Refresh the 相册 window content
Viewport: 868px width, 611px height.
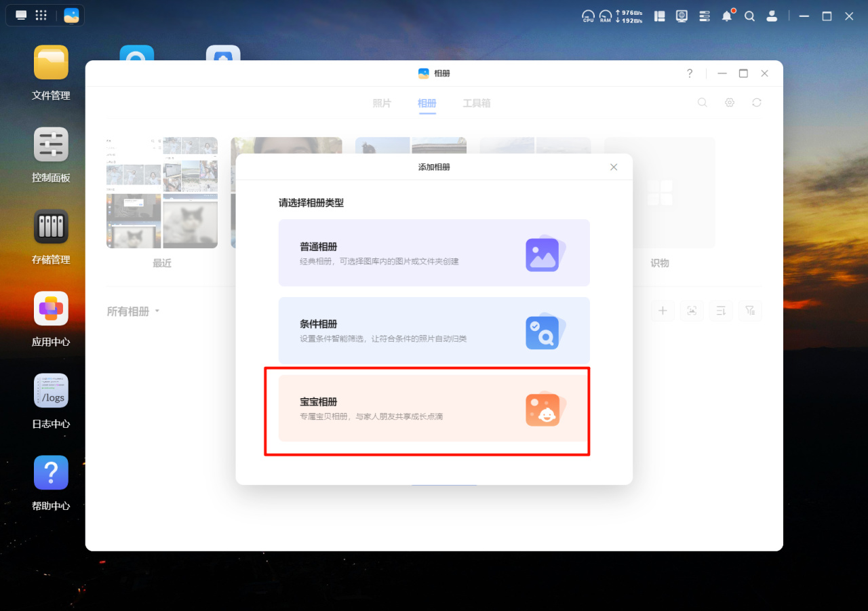[757, 102]
